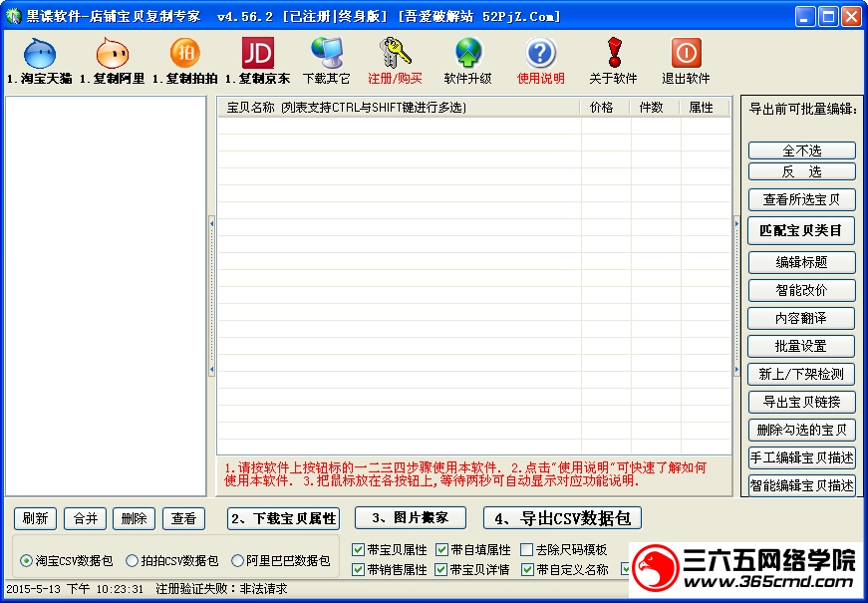Open the 复制阿里 tool
Image resolution: width=868 pixels, height=603 pixels.
(x=112, y=60)
